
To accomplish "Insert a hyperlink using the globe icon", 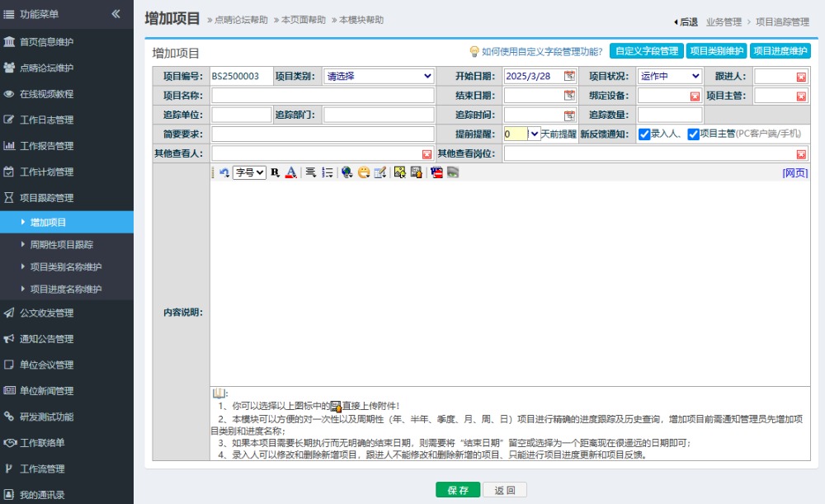I will [346, 172].
